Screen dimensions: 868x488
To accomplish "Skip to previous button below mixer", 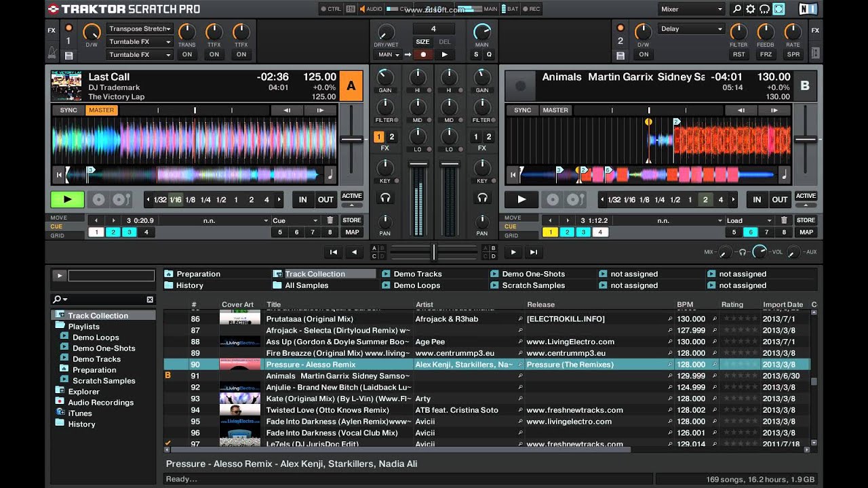I will (333, 252).
